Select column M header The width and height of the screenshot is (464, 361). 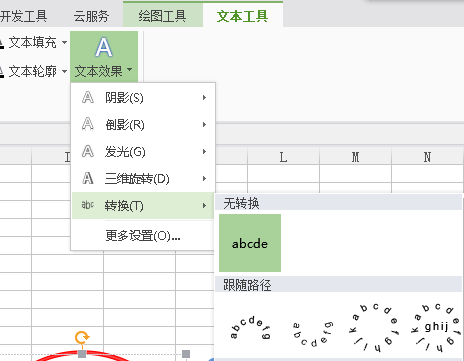(355, 157)
